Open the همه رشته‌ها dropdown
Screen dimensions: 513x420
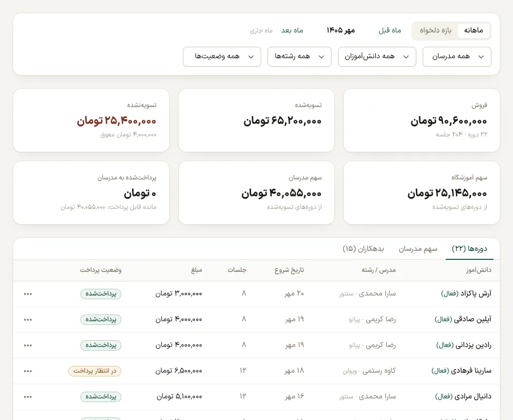click(300, 57)
